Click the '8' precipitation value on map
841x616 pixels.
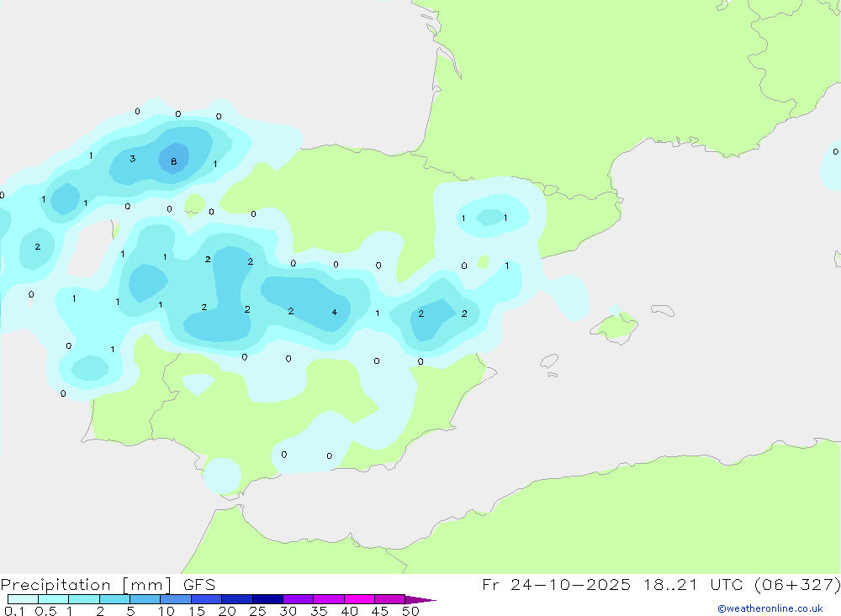click(174, 161)
